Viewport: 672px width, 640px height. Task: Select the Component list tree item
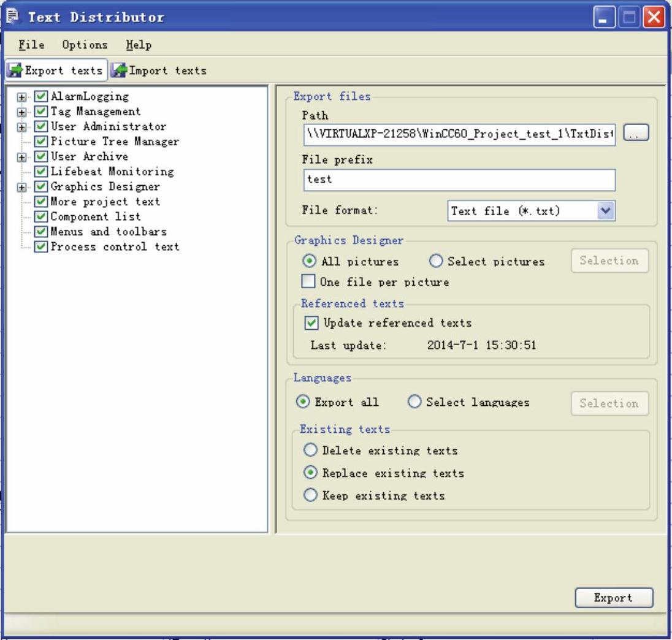96,216
